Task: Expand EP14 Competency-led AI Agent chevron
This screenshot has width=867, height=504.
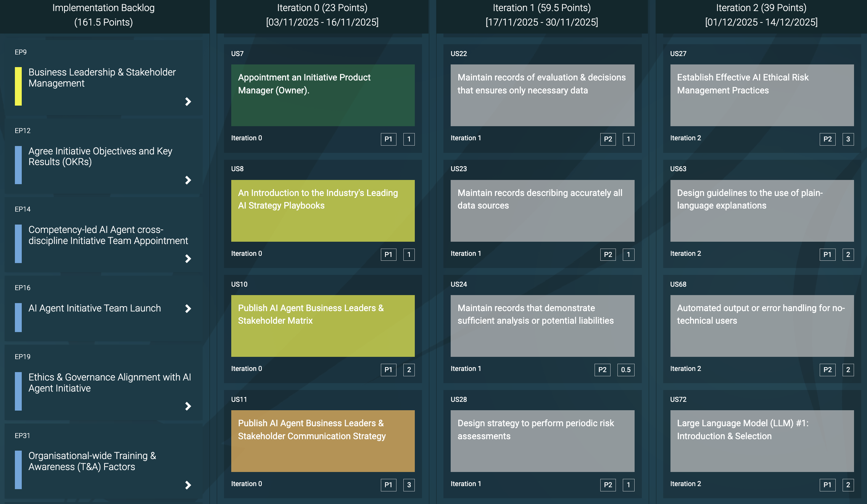Action: tap(188, 258)
